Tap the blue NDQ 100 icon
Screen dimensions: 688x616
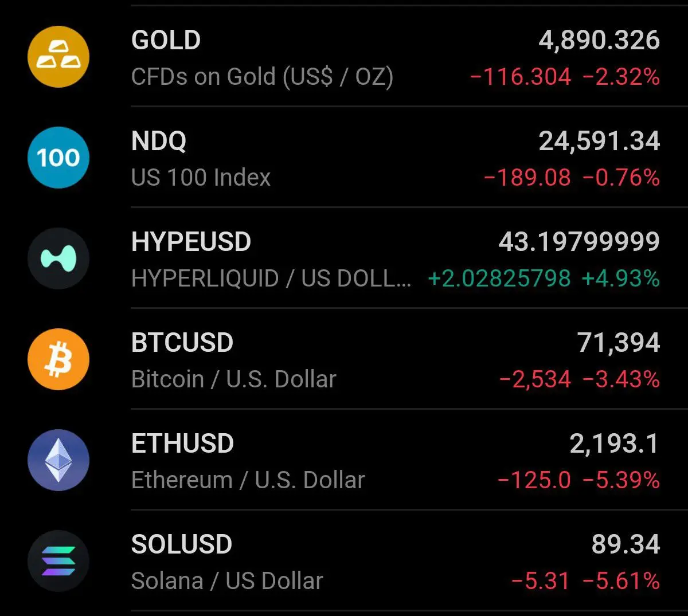coord(58,158)
